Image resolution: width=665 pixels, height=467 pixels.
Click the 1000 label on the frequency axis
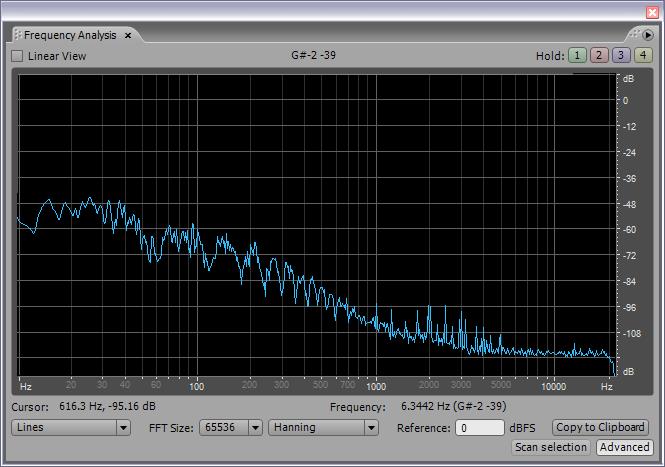point(376,386)
